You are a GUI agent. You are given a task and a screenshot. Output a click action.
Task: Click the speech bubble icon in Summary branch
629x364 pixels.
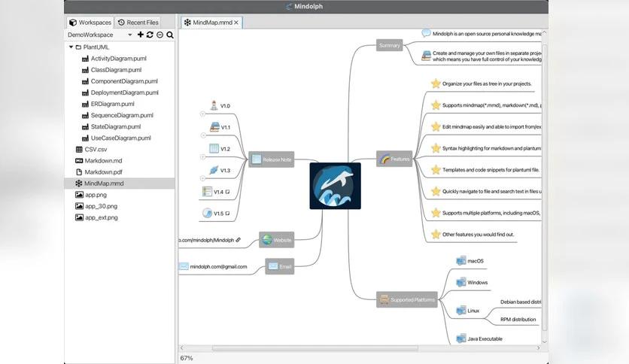pos(426,33)
